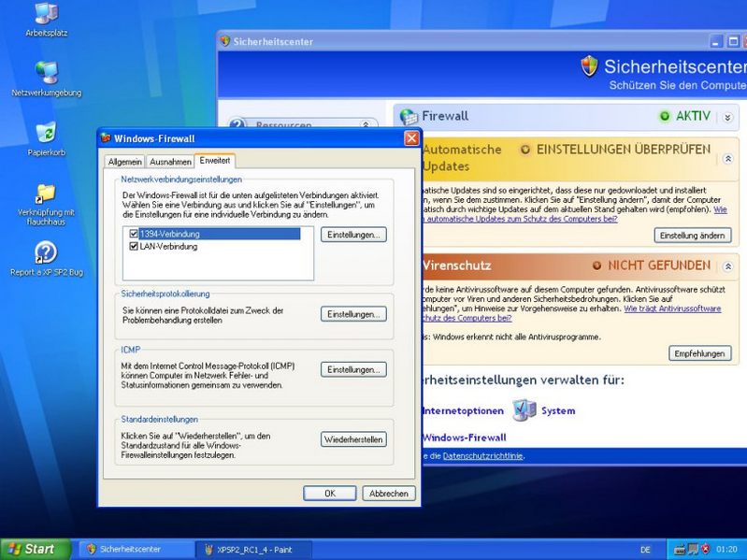Image resolution: width=747 pixels, height=560 pixels.
Task: Collapse the Automatische Updates section
Action: point(727,159)
